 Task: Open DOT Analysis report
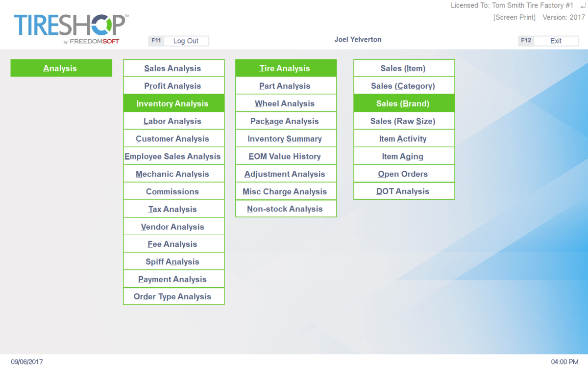click(x=404, y=191)
